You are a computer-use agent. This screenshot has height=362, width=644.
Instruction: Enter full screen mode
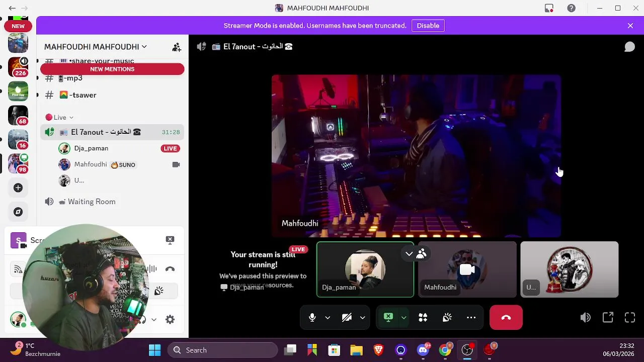(x=630, y=317)
